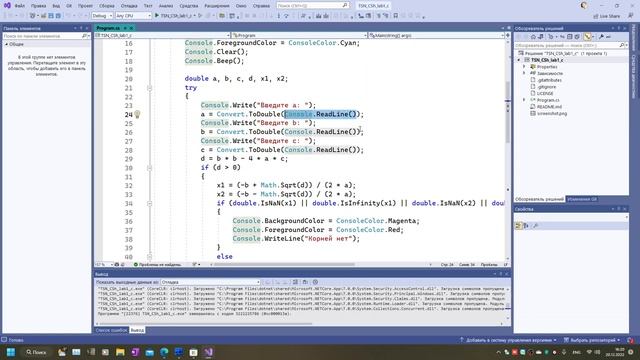Open the Правка menu
The image size is (640, 360).
point(38,6)
